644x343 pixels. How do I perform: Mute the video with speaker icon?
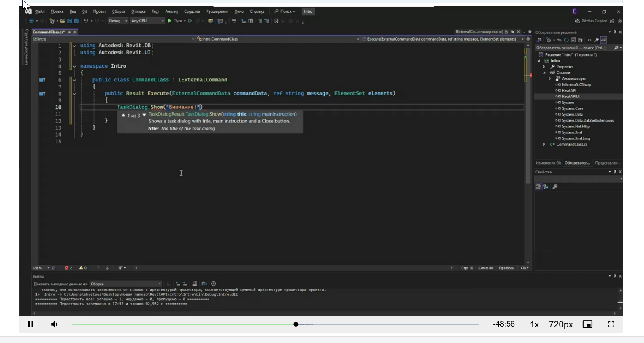coord(54,324)
